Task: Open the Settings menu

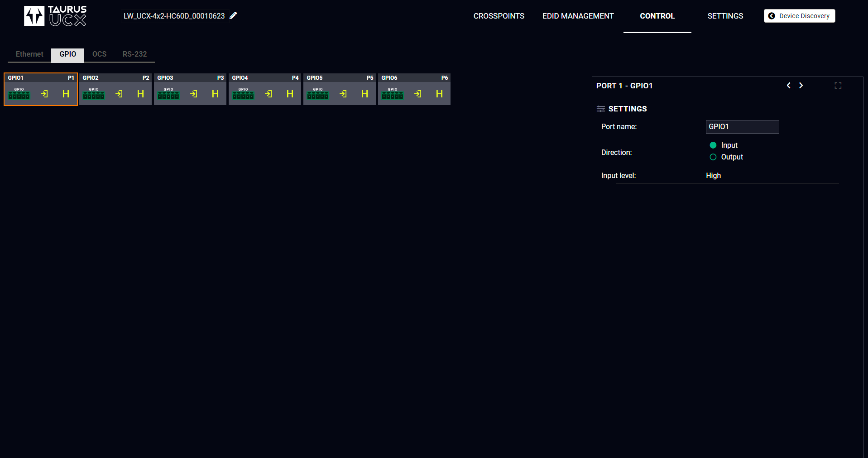Action: point(725,16)
